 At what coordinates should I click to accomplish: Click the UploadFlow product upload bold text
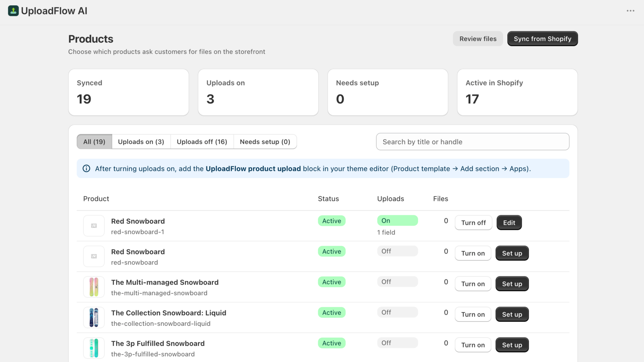point(253,169)
